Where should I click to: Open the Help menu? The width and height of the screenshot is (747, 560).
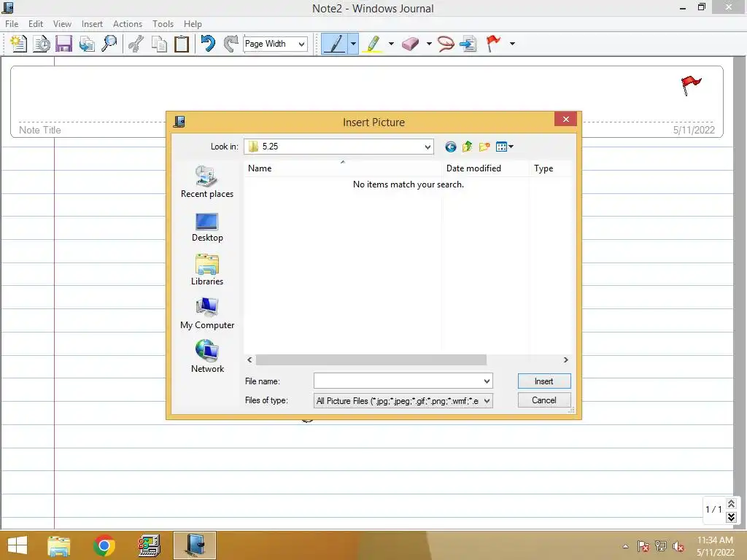[193, 24]
